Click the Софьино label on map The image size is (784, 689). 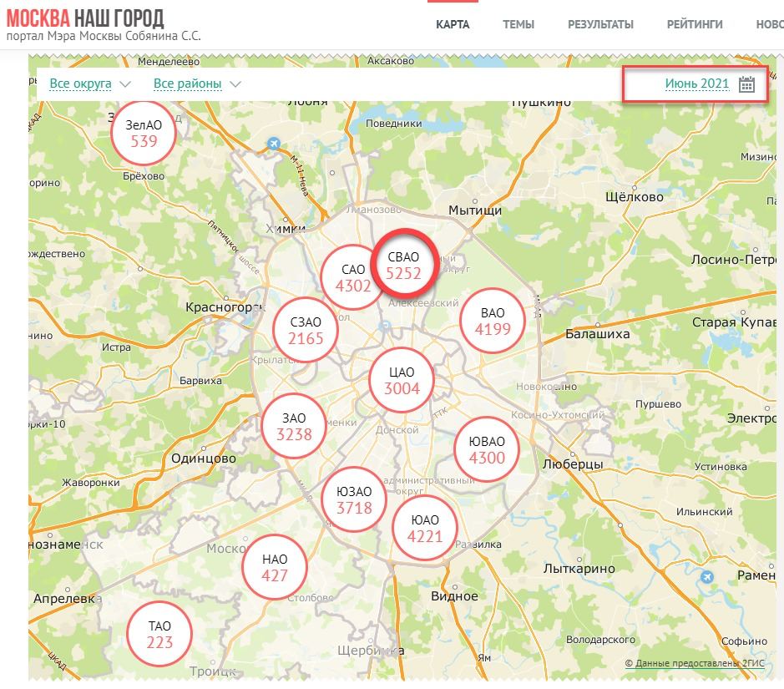click(744, 641)
